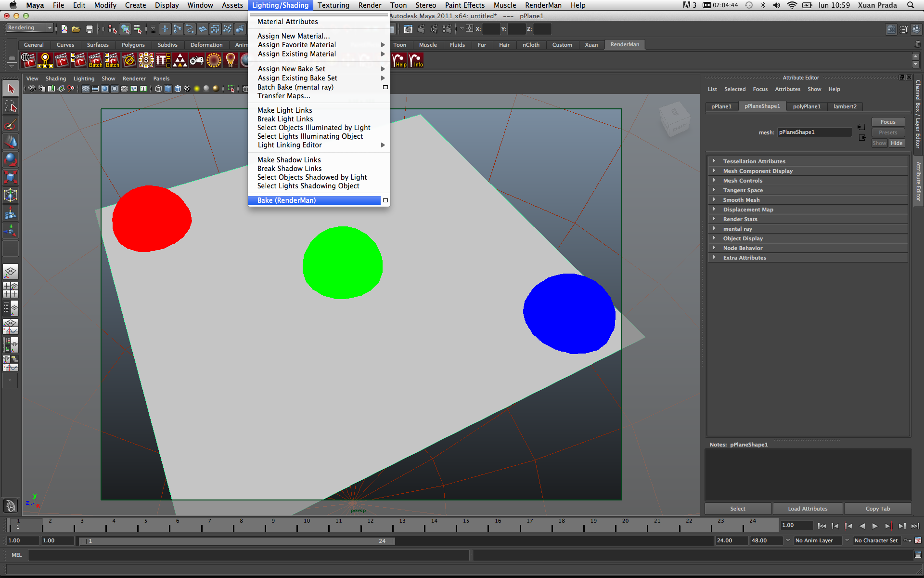Open Bake (RenderMan) option box
The width and height of the screenshot is (924, 578).
pyautogui.click(x=385, y=200)
